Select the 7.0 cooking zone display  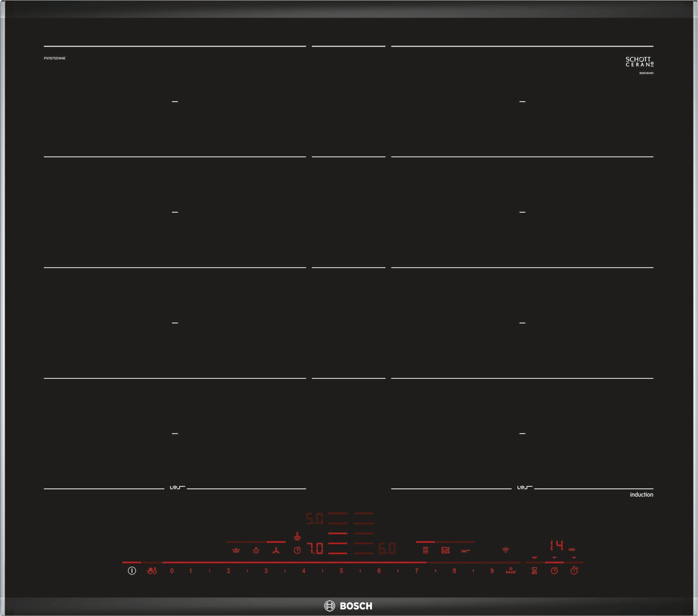click(x=315, y=549)
